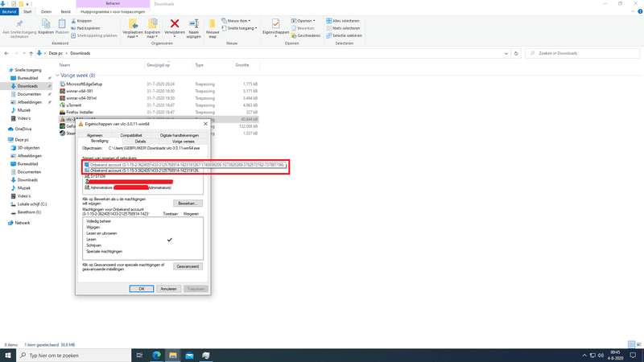Show hidden system tray icons chevron
The width and height of the screenshot is (644, 362).
584,356
